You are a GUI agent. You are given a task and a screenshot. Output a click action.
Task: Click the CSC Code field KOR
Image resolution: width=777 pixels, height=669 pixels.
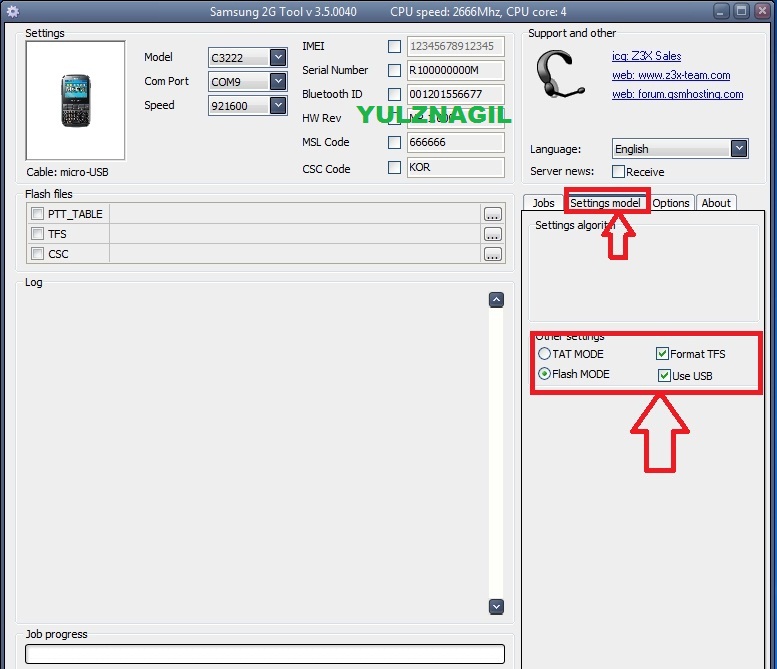pyautogui.click(x=455, y=167)
